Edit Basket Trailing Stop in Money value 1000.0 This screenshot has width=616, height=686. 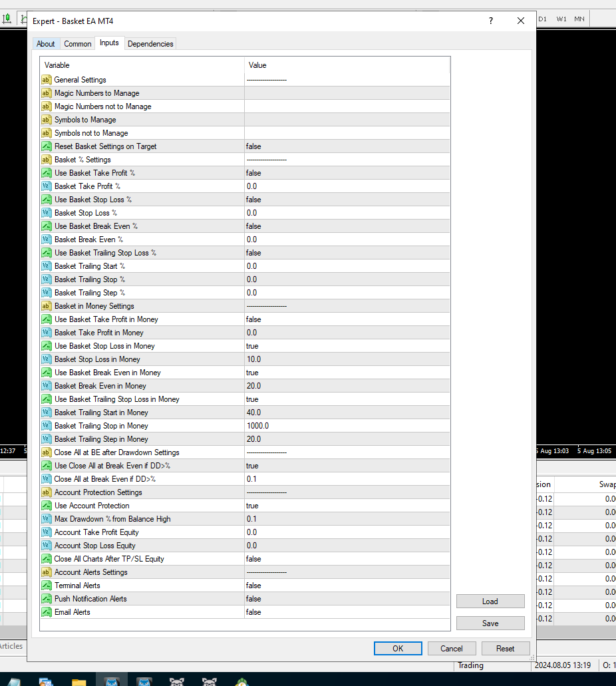pos(347,426)
